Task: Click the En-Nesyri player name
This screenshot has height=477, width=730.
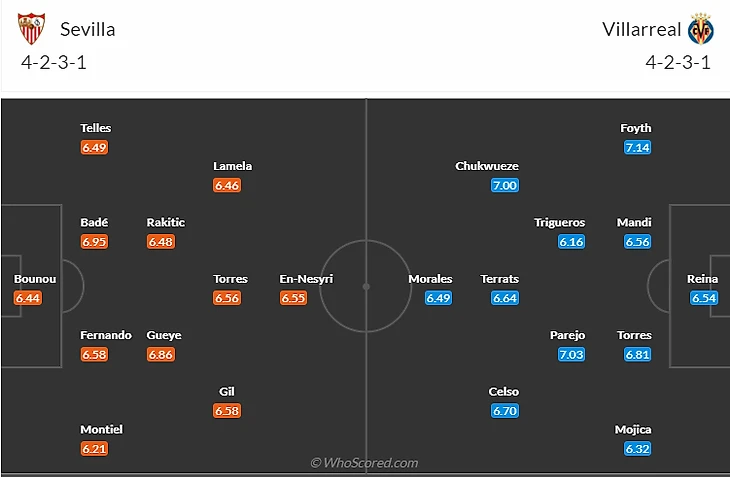Action: coord(306,279)
